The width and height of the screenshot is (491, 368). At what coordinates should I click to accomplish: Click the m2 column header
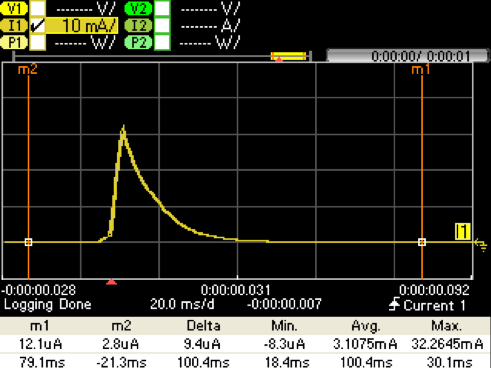[x=121, y=326]
